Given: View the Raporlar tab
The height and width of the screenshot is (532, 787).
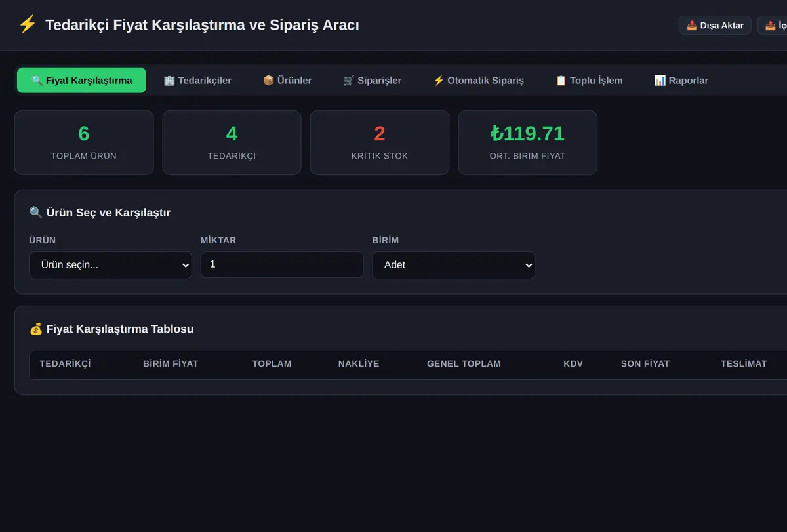Looking at the screenshot, I should (x=681, y=80).
